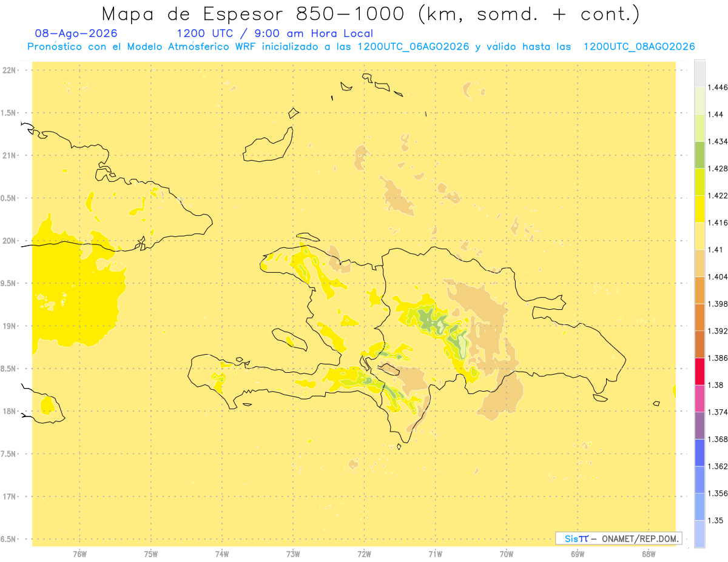
Task: Click the longitude label '68W'
Action: click(649, 554)
